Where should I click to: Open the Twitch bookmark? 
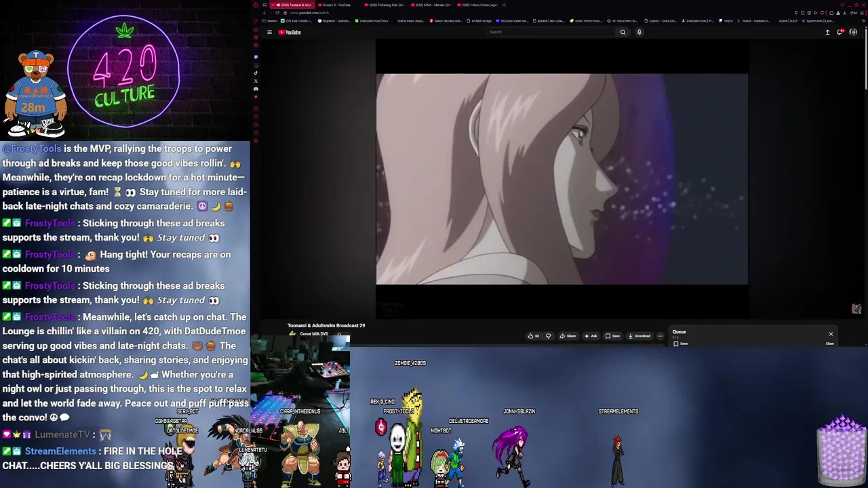click(x=726, y=21)
